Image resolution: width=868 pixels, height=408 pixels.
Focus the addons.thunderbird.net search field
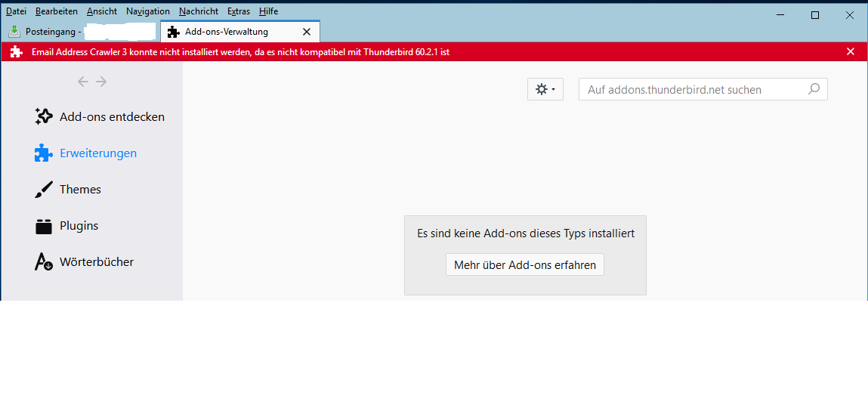point(703,89)
